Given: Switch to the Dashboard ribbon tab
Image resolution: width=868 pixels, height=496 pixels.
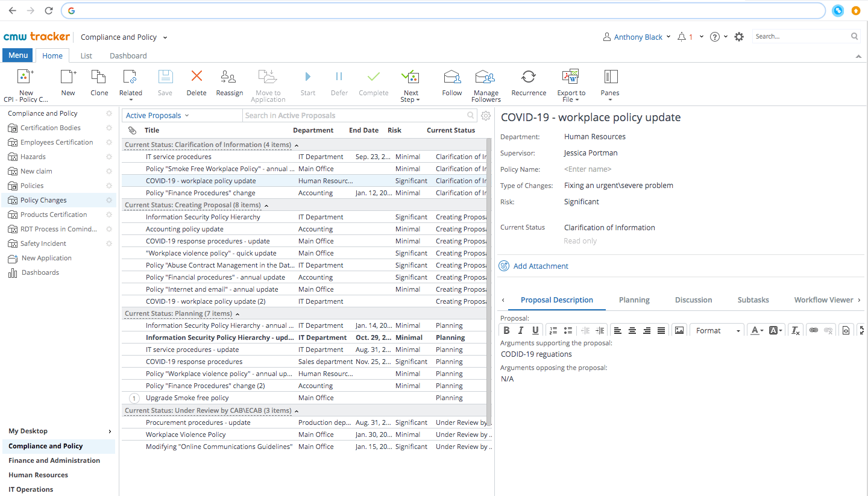Looking at the screenshot, I should (x=128, y=55).
